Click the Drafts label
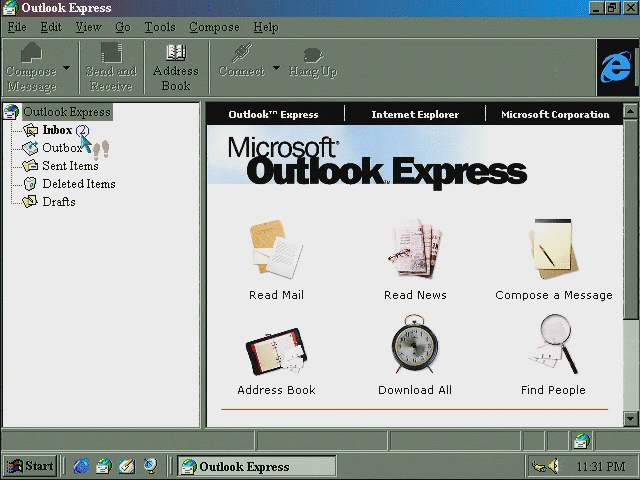 pyautogui.click(x=59, y=202)
